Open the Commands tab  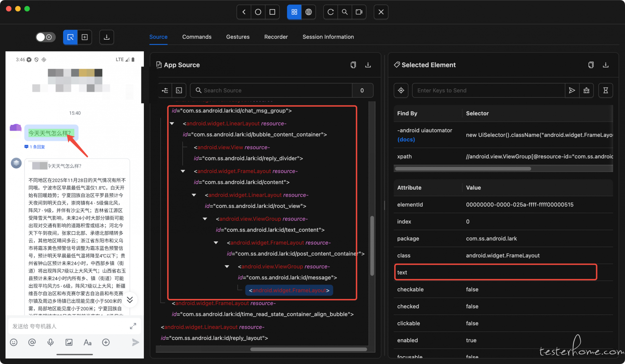(x=197, y=37)
